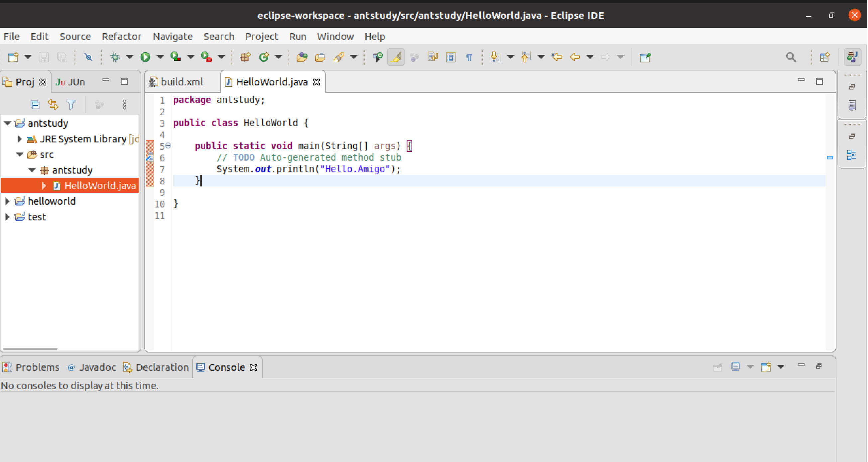Click the Debug bug icon
This screenshot has width=868, height=462.
coord(115,57)
